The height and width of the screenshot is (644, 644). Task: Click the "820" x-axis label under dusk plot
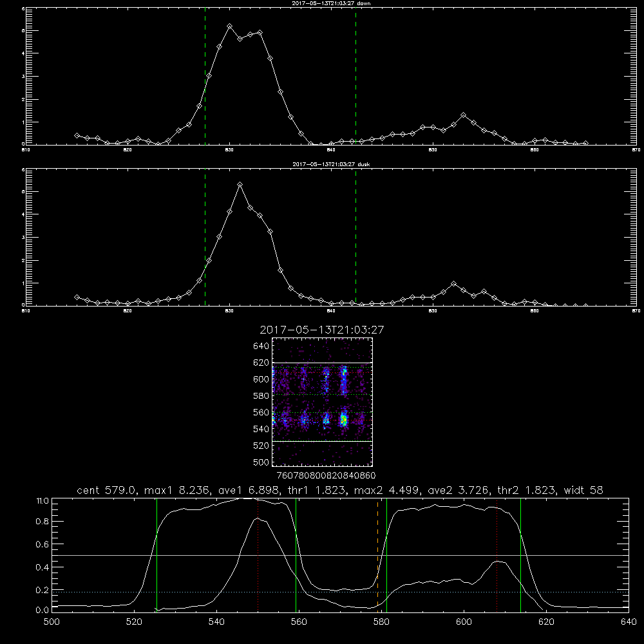click(x=128, y=311)
